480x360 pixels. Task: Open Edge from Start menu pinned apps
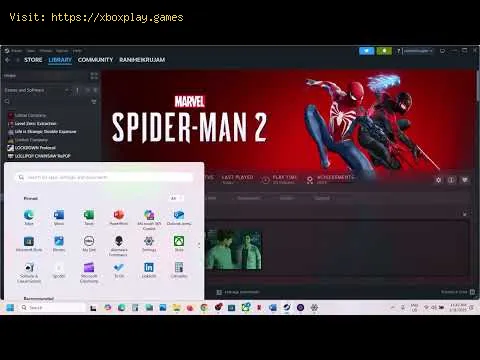[x=29, y=217]
